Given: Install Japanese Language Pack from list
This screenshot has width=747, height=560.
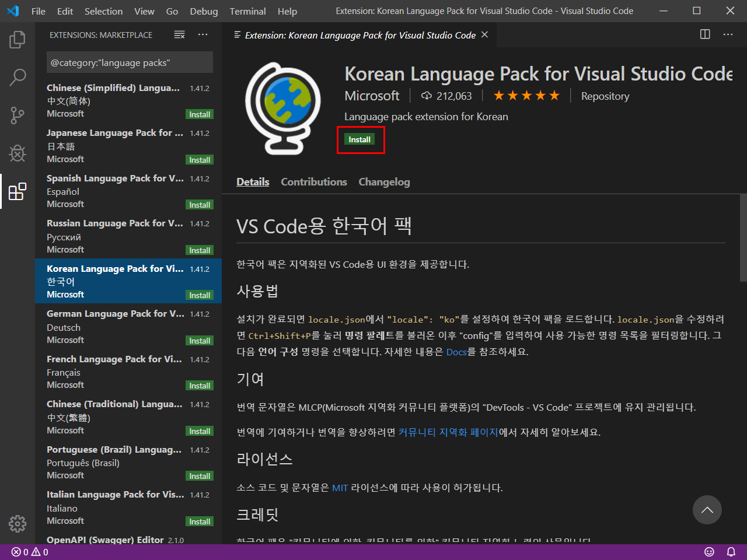Looking at the screenshot, I should pyautogui.click(x=200, y=160).
